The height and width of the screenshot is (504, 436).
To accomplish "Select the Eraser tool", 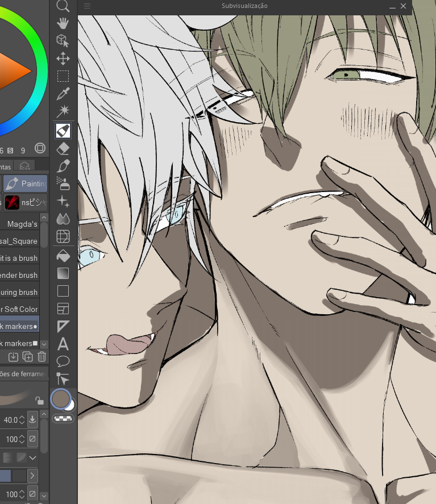I will (63, 149).
